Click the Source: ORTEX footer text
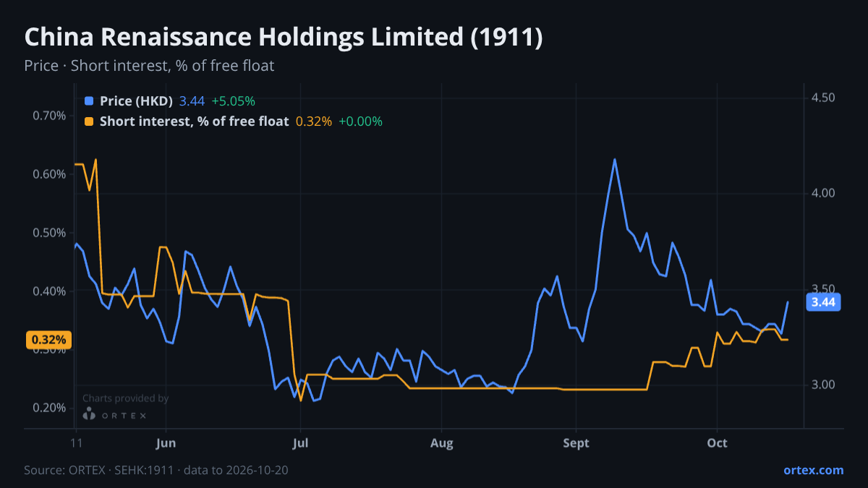This screenshot has height=488, width=868. 157,470
